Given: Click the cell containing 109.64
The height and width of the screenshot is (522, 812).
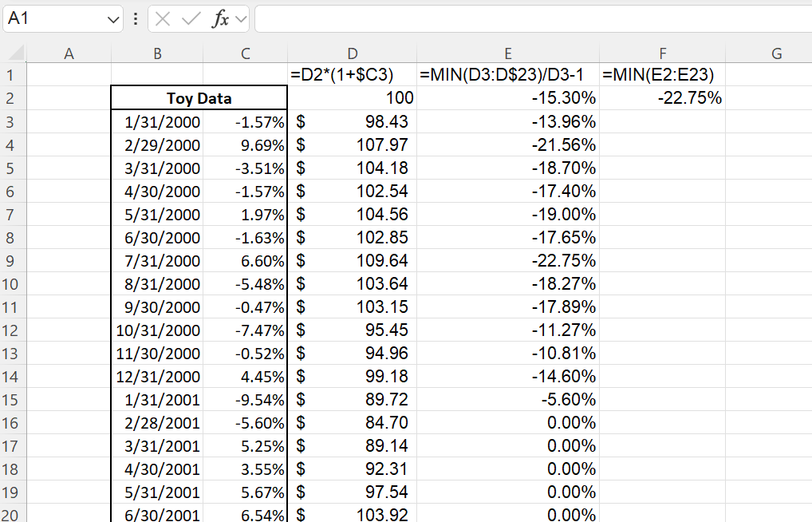Looking at the screenshot, I should click(352, 261).
